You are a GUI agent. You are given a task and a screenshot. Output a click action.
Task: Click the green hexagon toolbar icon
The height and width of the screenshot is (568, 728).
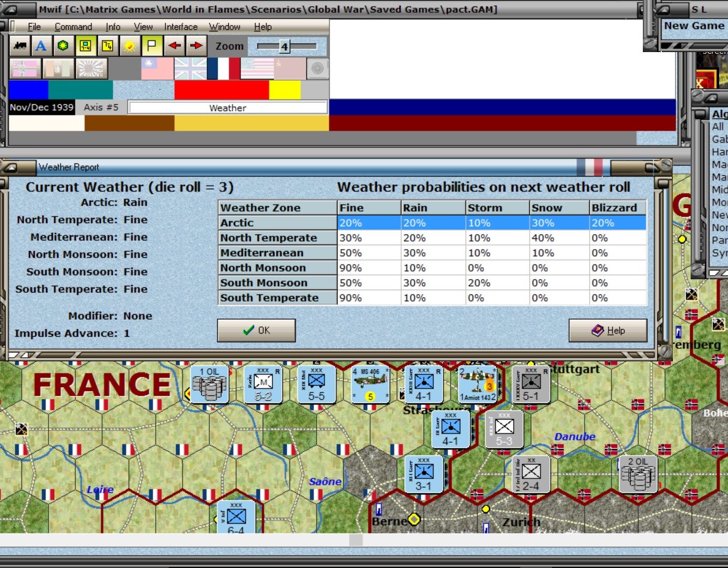click(x=63, y=46)
